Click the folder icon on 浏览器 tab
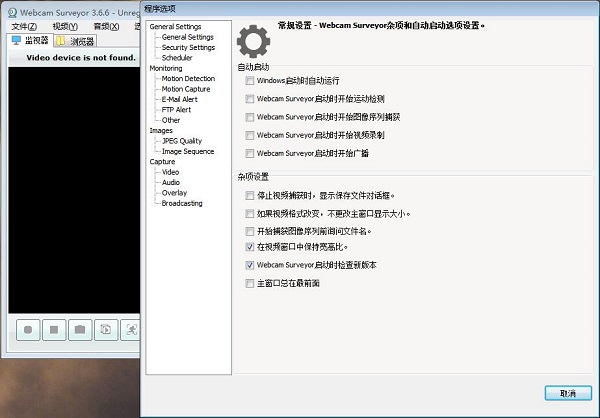The image size is (600, 418). [61, 41]
